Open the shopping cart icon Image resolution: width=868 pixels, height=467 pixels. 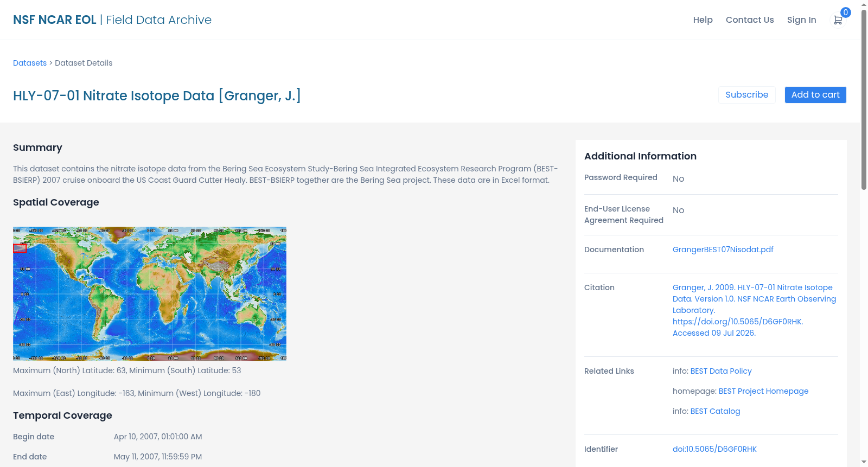pyautogui.click(x=838, y=20)
